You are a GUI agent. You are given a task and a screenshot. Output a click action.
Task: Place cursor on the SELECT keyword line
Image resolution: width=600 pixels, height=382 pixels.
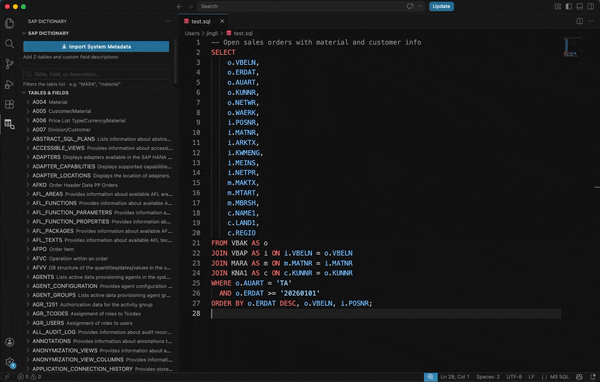point(223,52)
